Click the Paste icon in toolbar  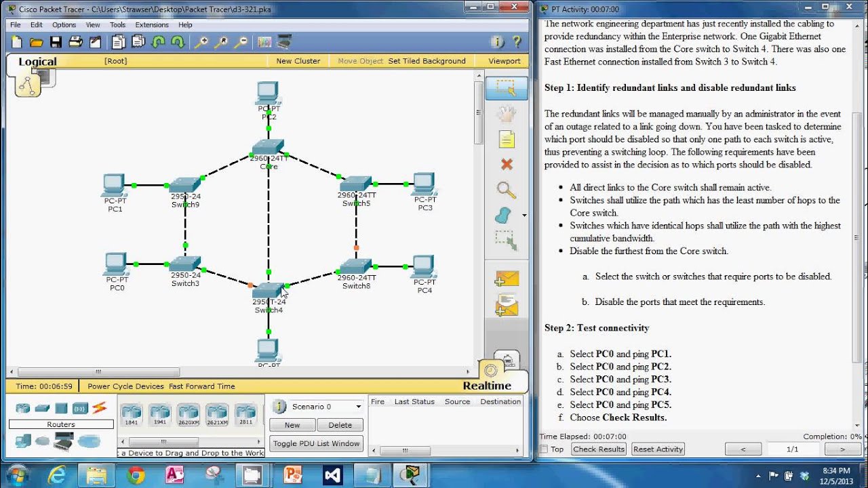(x=138, y=42)
